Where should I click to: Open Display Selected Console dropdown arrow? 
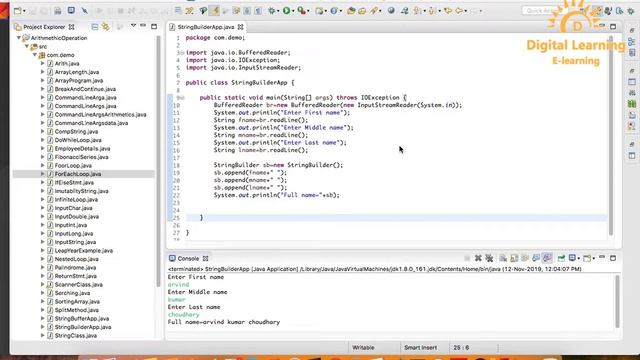(579, 258)
